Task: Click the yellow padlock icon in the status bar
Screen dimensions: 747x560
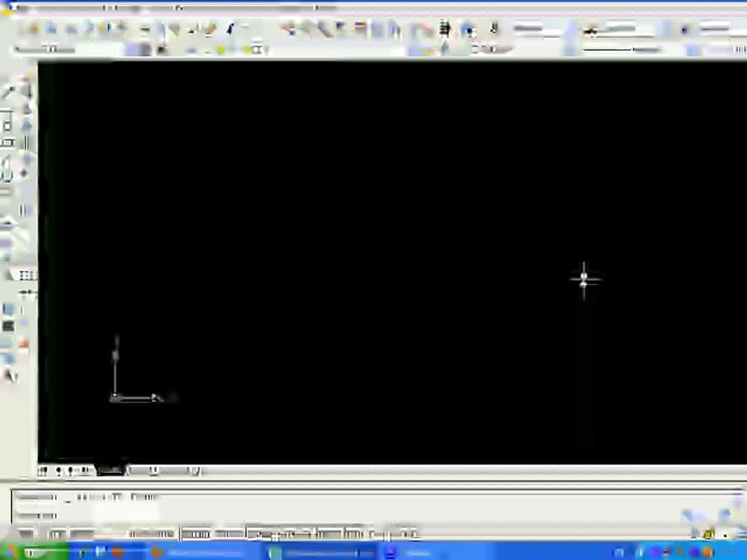Action: coord(709,534)
